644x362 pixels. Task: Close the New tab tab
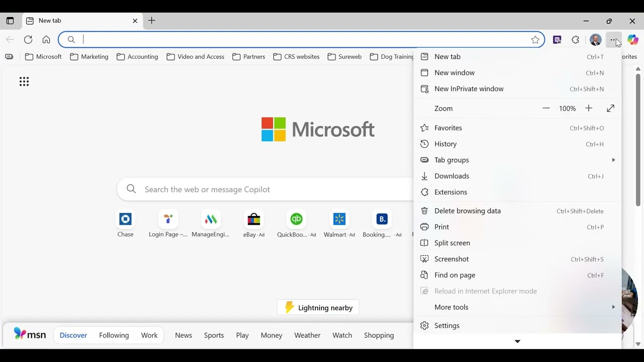coord(135,21)
